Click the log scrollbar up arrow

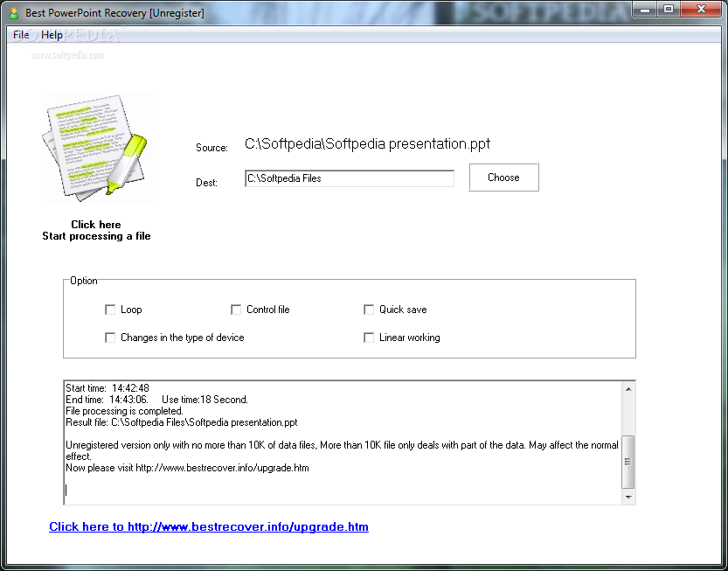(628, 389)
